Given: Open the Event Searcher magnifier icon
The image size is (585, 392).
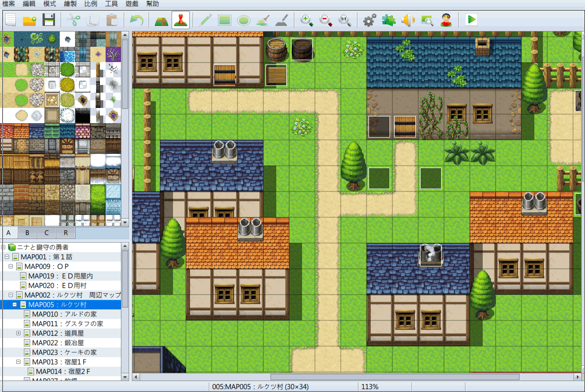Looking at the screenshot, I should pos(427,20).
